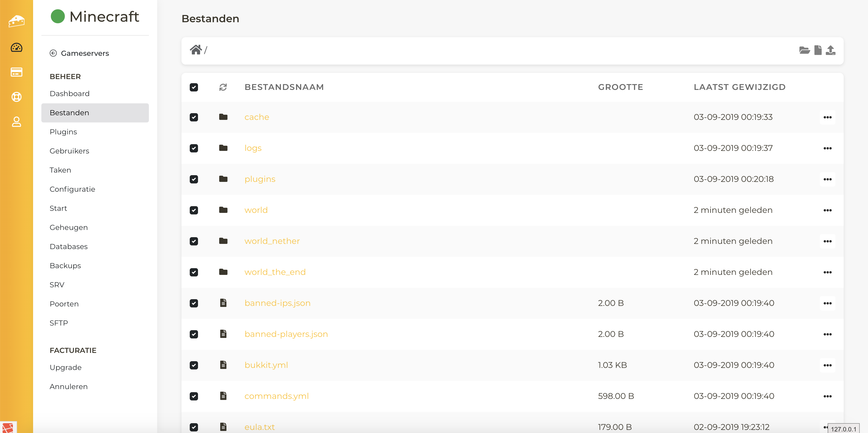868x433 pixels.
Task: Click the upload file icon
Action: click(831, 50)
